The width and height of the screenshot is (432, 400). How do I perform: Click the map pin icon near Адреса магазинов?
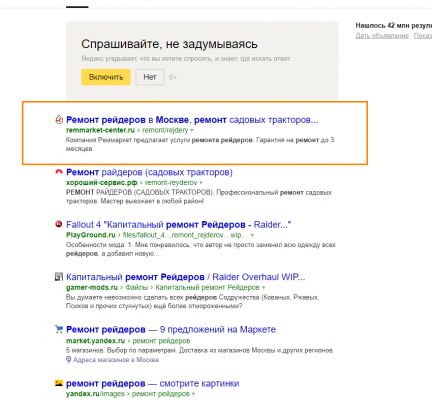pyautogui.click(x=68, y=360)
